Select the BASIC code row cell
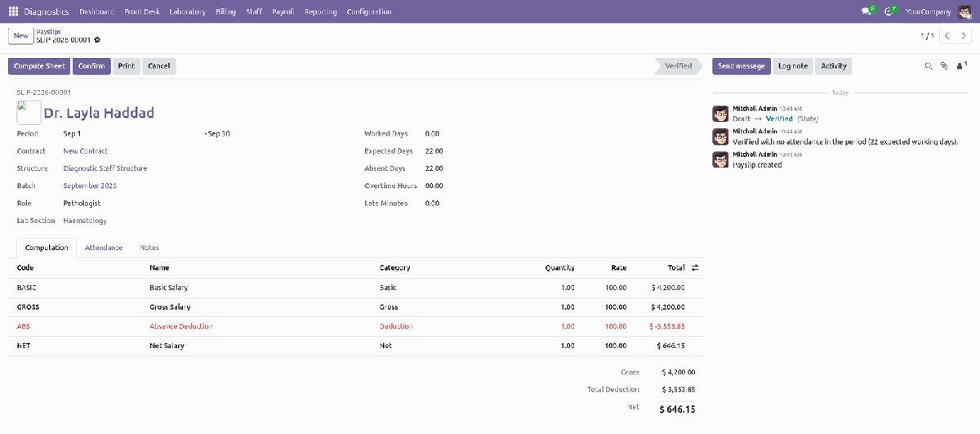This screenshot has width=980, height=434. [27, 288]
